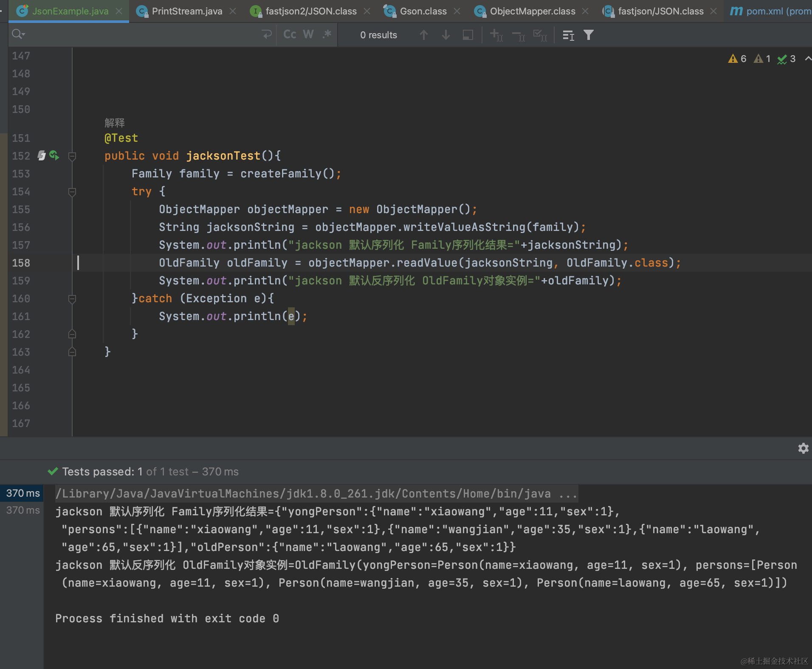
Task: Click createFamily() call on line 153
Action: click(288, 174)
